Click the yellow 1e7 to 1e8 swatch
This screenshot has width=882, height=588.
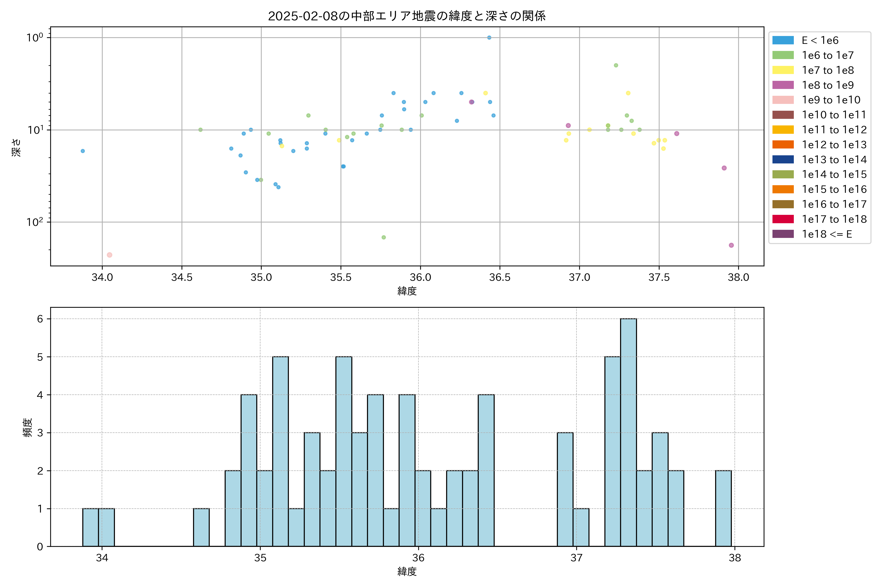(783, 70)
